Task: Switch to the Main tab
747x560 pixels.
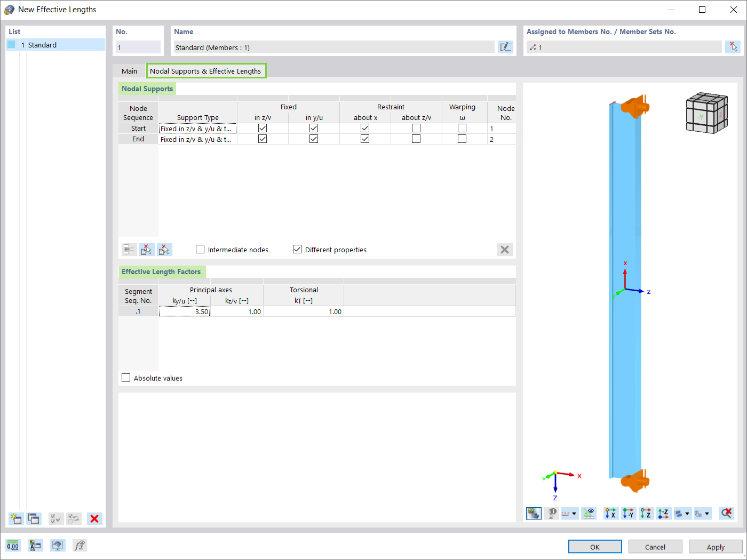Action: point(129,71)
